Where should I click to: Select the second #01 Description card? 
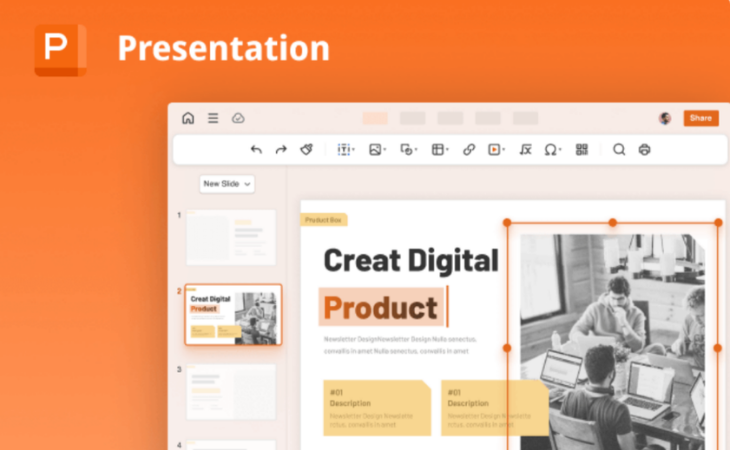(x=495, y=408)
